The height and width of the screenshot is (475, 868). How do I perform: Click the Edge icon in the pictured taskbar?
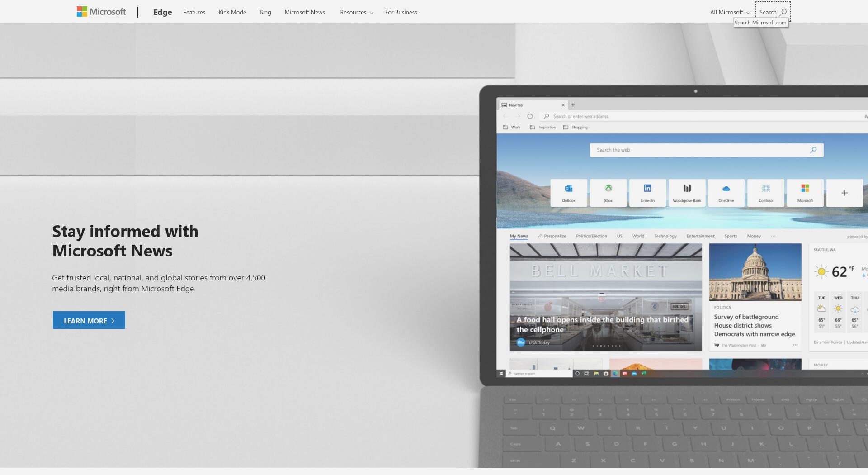tap(615, 374)
